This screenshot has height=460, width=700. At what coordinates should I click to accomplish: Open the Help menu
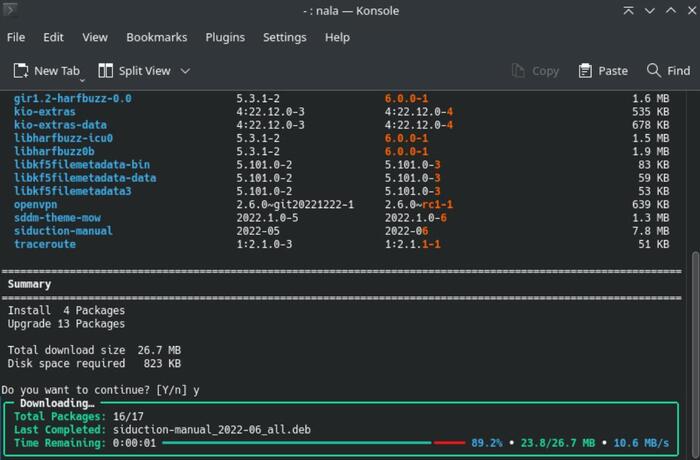[337, 37]
